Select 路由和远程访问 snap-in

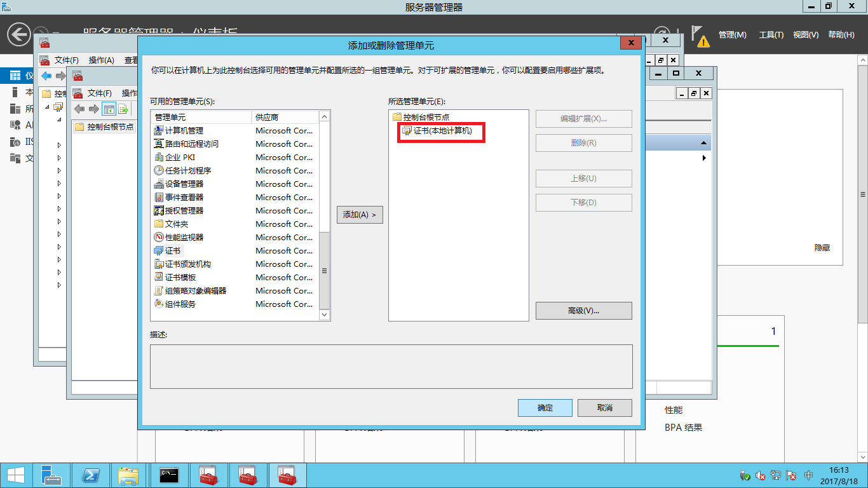tap(191, 144)
